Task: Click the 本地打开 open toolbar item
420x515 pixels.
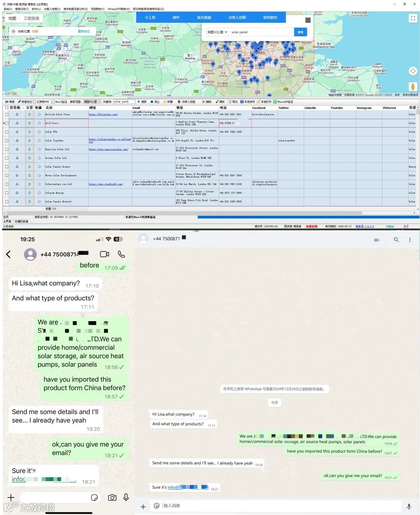Action: [x=264, y=102]
